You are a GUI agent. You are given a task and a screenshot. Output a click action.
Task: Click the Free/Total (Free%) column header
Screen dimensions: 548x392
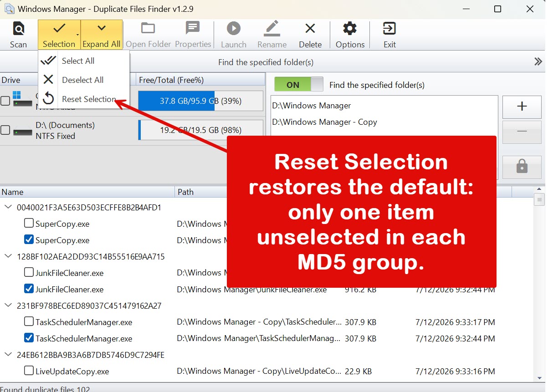pos(200,80)
